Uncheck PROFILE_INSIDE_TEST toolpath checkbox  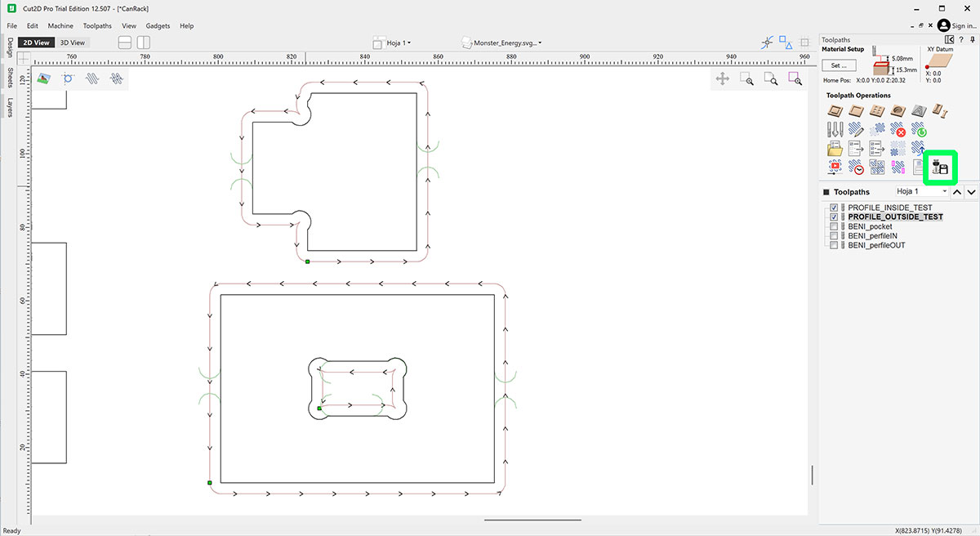834,208
